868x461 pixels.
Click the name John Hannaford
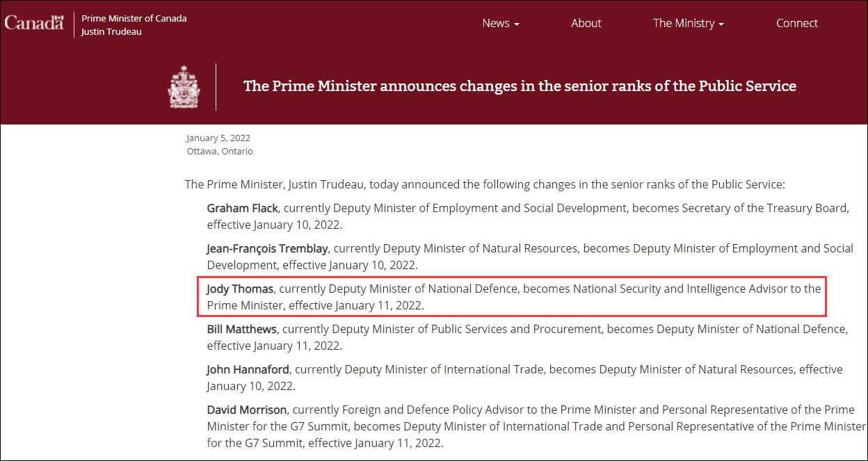point(248,369)
